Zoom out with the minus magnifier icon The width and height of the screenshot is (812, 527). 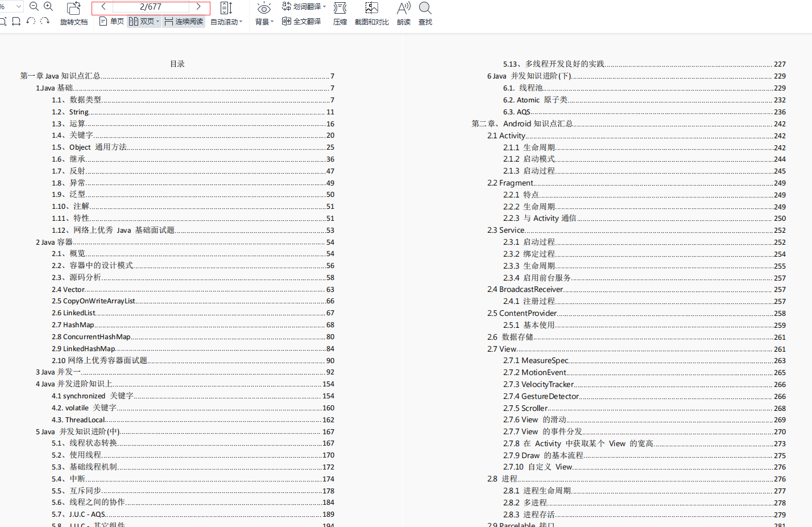pos(34,7)
